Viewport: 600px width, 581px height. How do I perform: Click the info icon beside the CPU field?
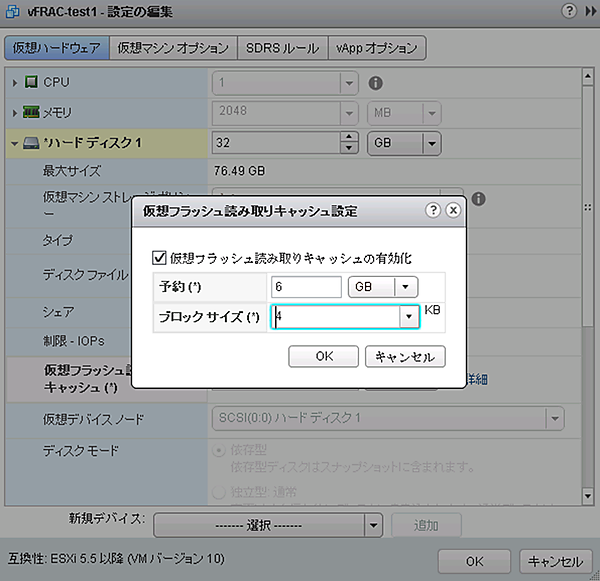(376, 83)
